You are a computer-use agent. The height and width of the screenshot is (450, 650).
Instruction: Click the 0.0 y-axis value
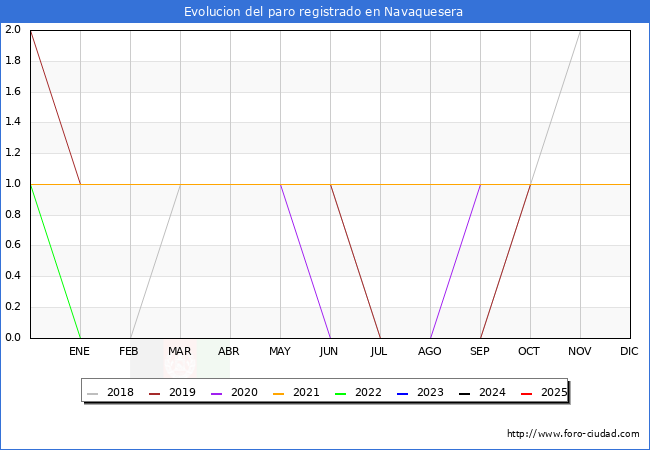pyautogui.click(x=13, y=337)
